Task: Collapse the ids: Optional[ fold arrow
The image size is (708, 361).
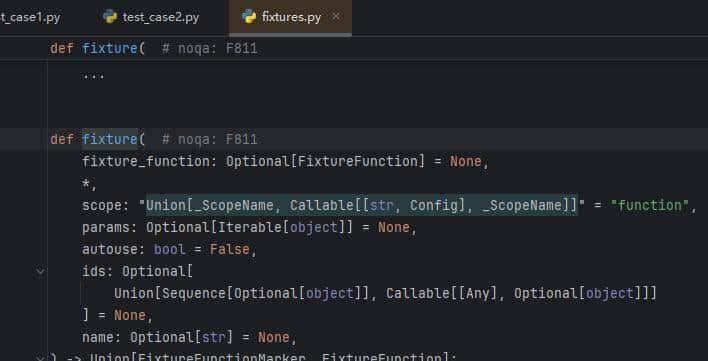Action: [41, 272]
